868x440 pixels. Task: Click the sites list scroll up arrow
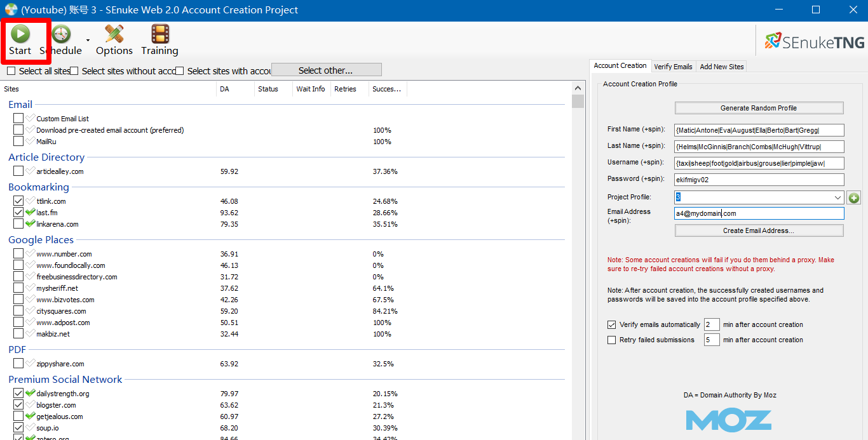point(578,89)
